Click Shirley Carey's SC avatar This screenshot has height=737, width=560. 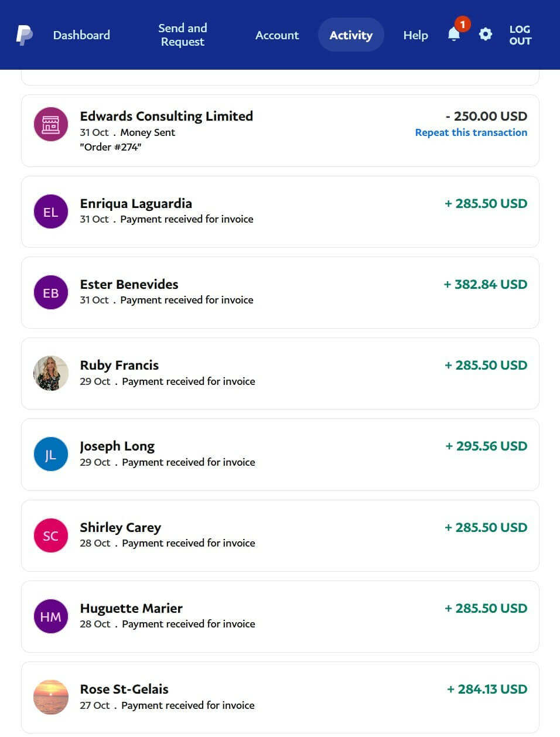[51, 535]
